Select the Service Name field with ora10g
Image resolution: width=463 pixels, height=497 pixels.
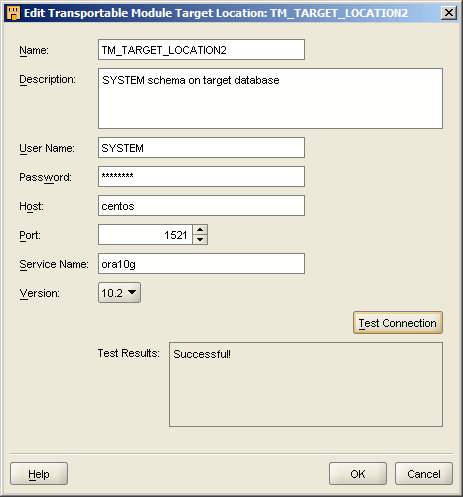(201, 264)
